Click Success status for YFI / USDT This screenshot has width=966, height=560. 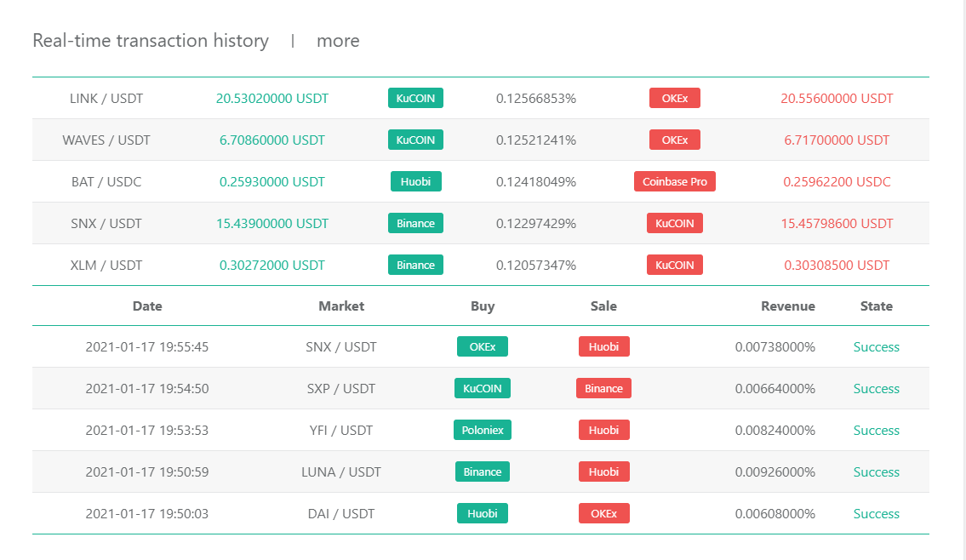tap(876, 430)
